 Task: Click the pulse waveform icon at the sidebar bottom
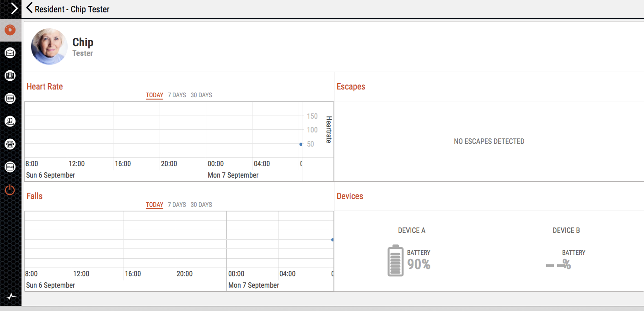pos(10,296)
